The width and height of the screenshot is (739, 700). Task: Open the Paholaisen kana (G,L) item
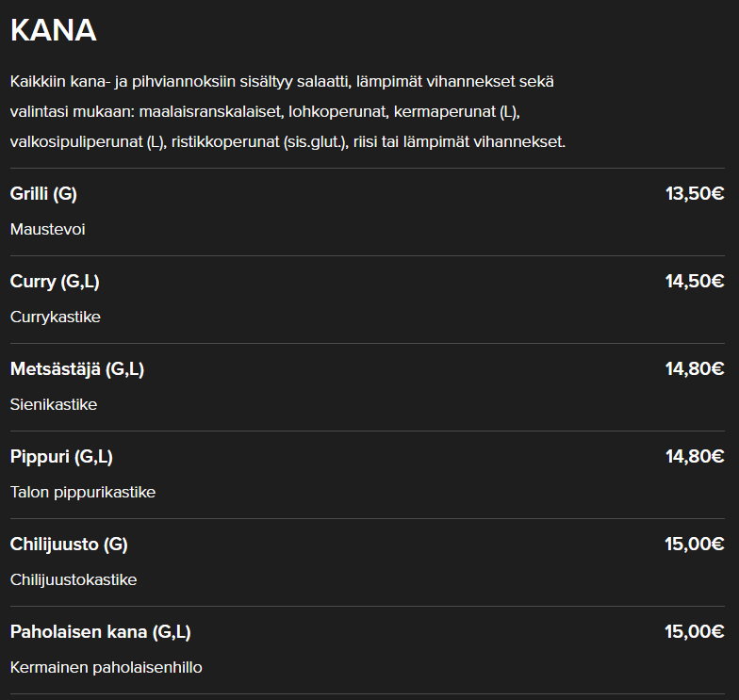(x=100, y=631)
